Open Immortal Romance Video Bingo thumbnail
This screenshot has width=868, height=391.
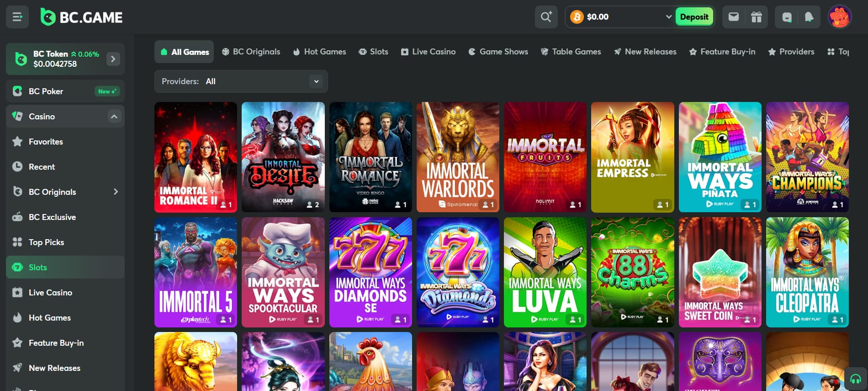click(x=370, y=157)
